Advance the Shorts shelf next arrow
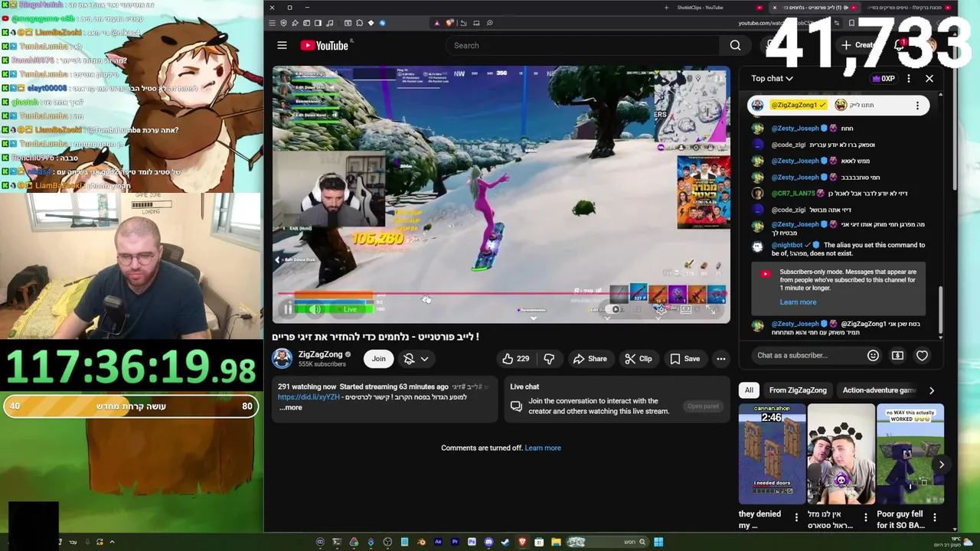This screenshot has height=551, width=980. coord(942,465)
